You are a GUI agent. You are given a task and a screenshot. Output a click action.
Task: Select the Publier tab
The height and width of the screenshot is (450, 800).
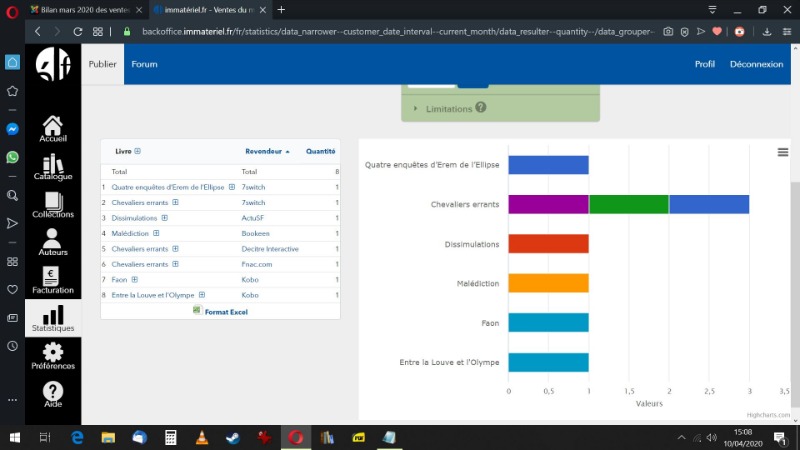click(x=103, y=64)
